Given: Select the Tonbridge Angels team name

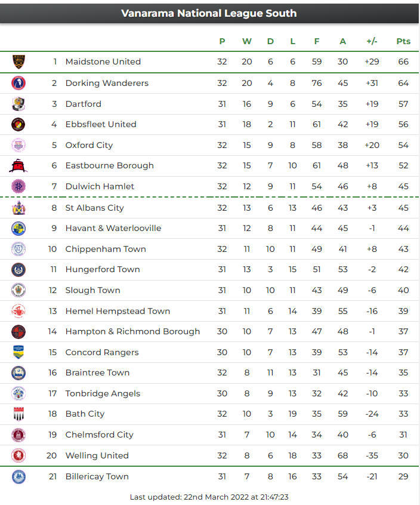Looking at the screenshot, I should click(103, 393).
